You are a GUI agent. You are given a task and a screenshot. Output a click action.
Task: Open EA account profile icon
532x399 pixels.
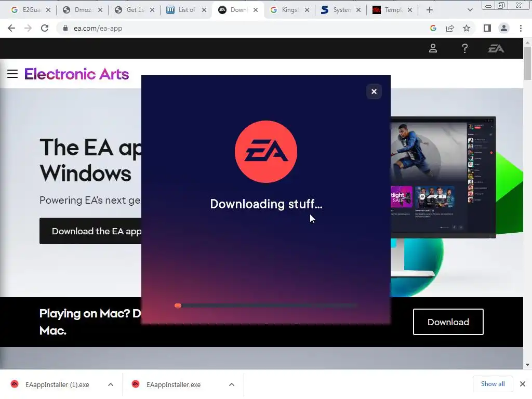[x=433, y=48]
